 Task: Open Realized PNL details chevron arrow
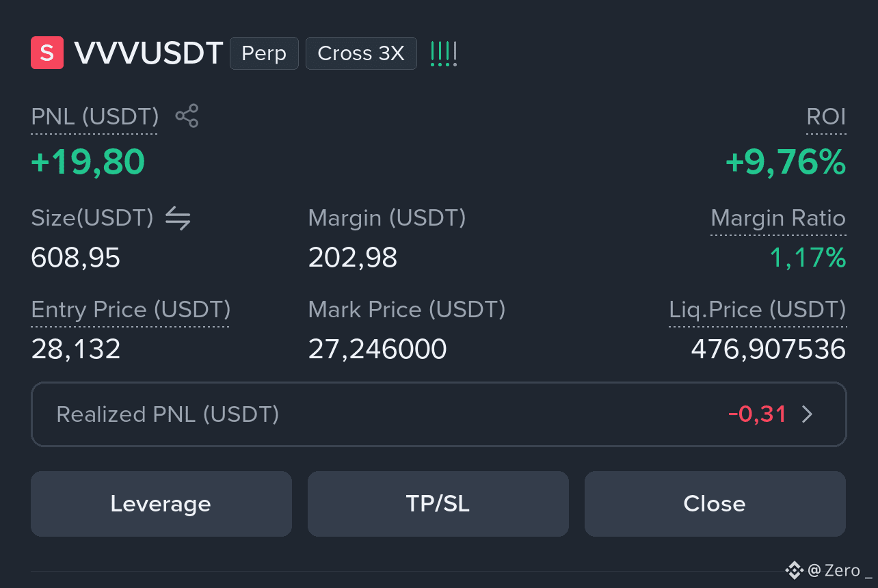tap(807, 414)
